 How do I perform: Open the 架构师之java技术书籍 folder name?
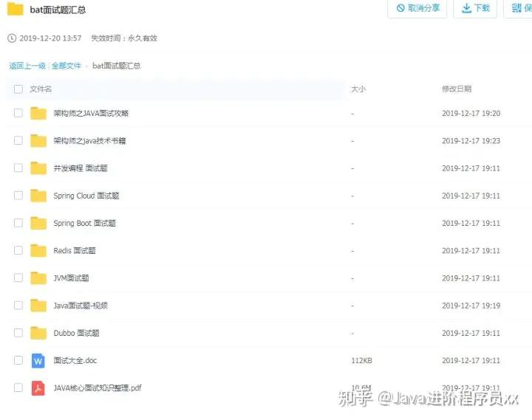click(x=89, y=141)
